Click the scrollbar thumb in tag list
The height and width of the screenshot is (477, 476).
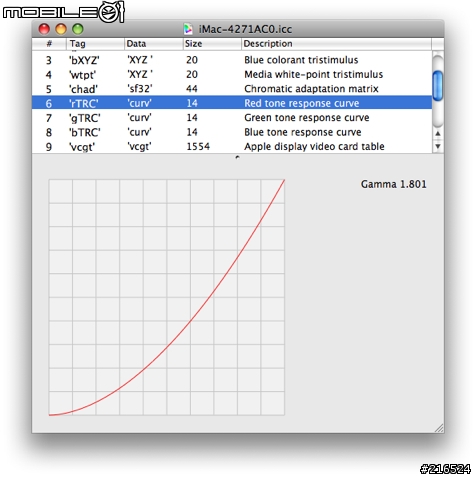tap(438, 86)
